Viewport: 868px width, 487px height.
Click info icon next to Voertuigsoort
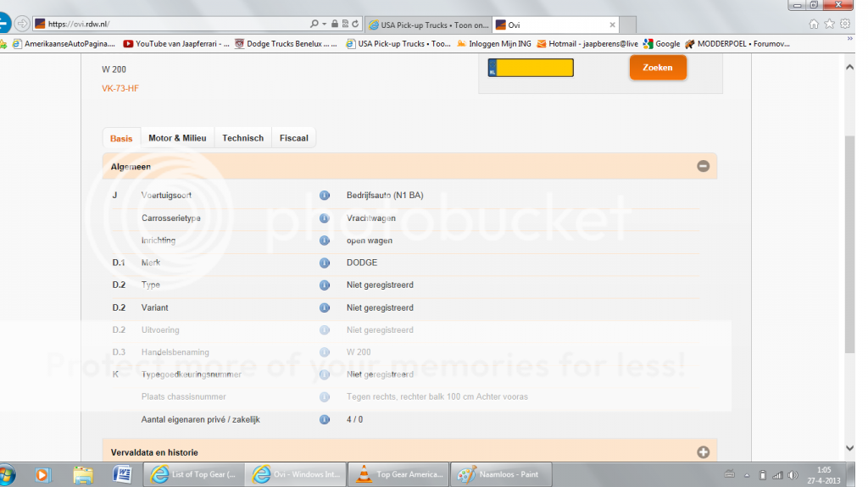click(x=325, y=196)
